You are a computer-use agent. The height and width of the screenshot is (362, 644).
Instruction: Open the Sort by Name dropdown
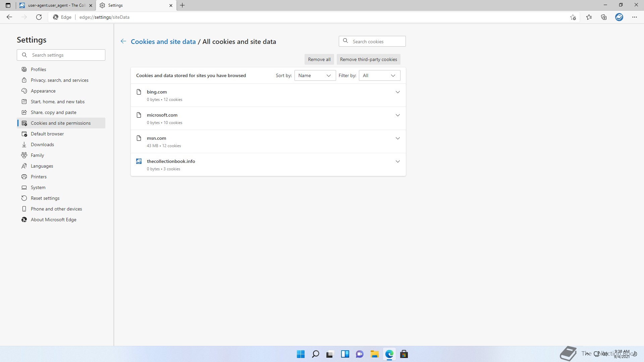point(315,75)
